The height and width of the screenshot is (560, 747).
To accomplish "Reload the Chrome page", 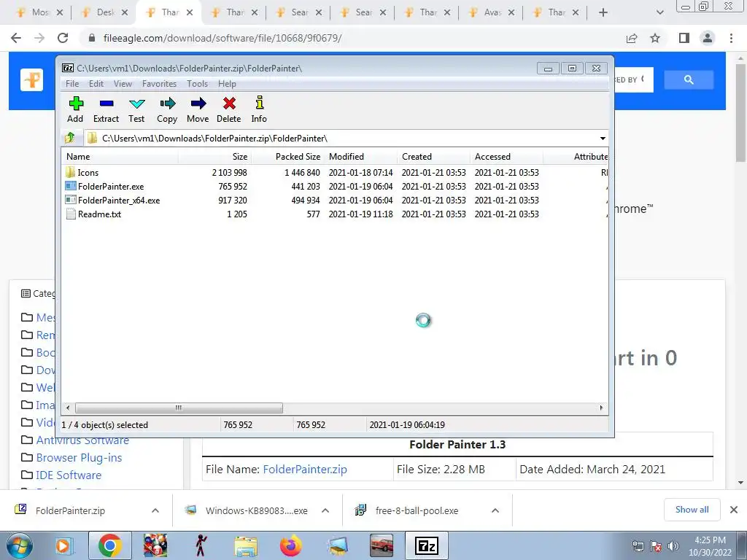I will click(x=63, y=38).
